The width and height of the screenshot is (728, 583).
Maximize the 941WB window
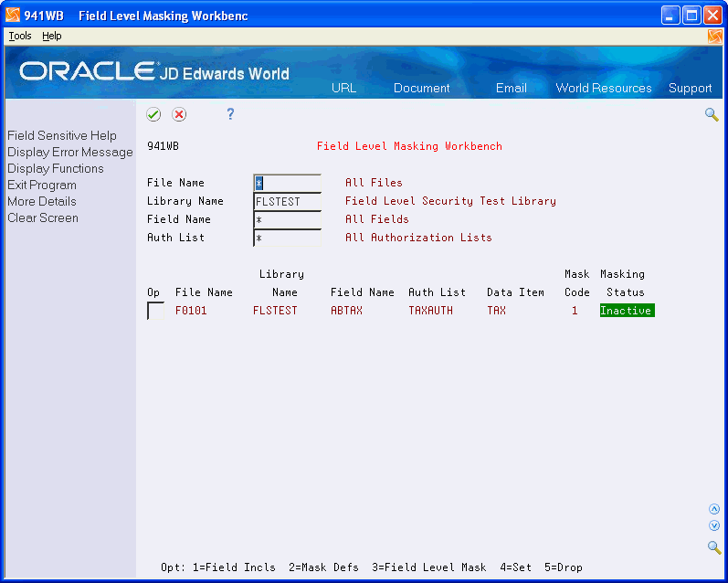point(691,16)
